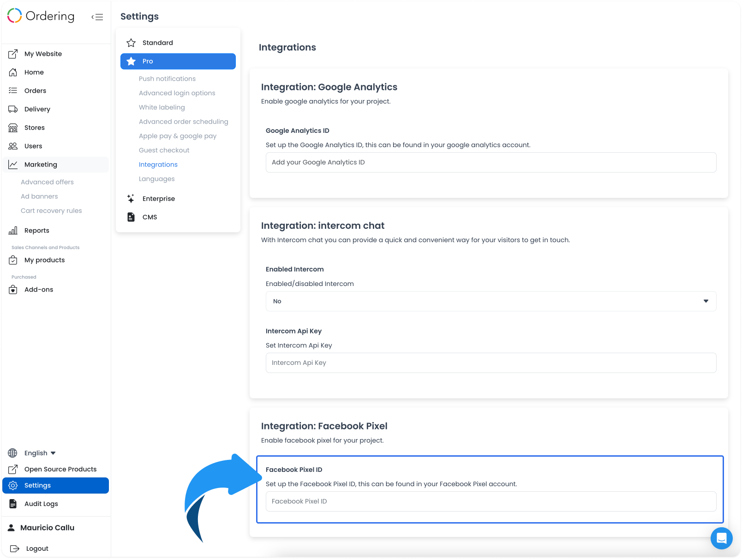
Task: Click the Integration: Facebook Pixel heading
Action: click(x=324, y=426)
